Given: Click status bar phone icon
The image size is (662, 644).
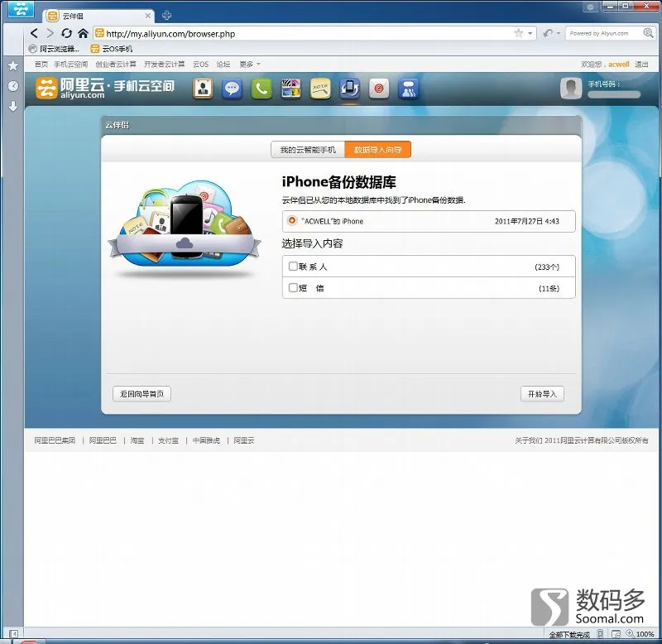Looking at the screenshot, I should tap(600, 633).
